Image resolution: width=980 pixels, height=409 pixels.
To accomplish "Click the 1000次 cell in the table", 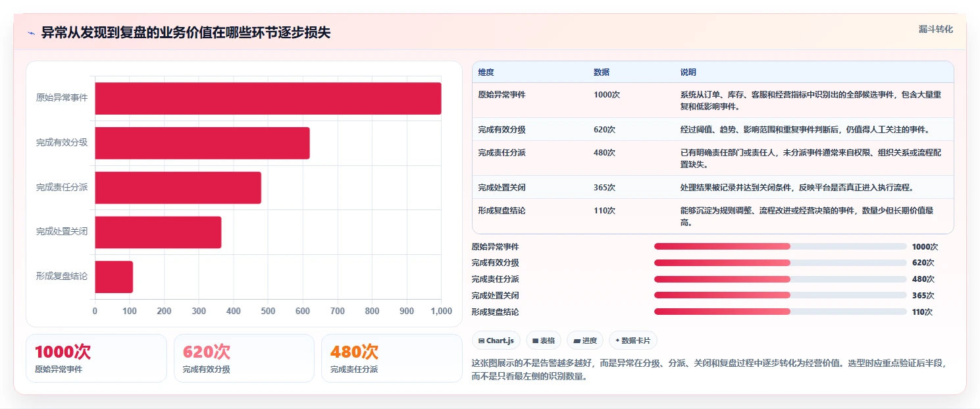I will click(x=606, y=95).
